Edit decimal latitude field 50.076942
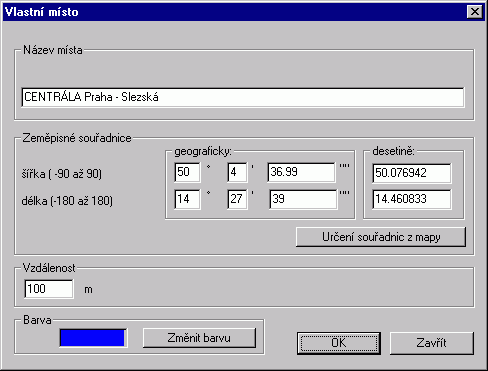This screenshot has width=488, height=371. coord(412,173)
